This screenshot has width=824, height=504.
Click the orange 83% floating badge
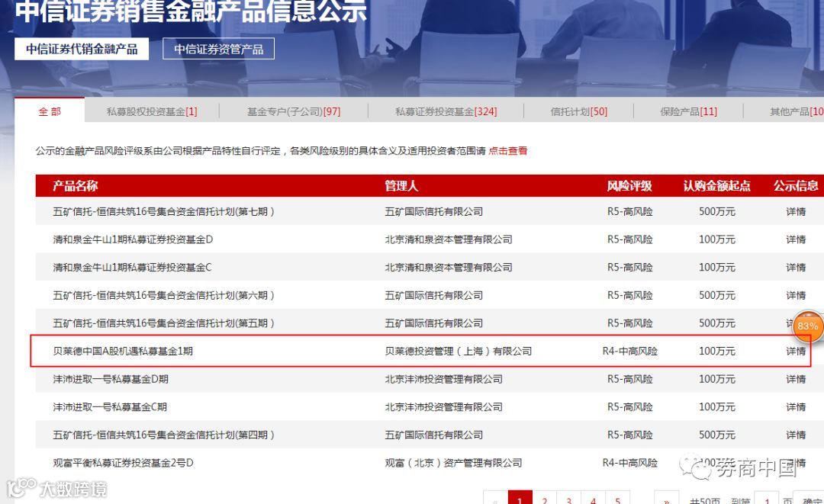(807, 326)
